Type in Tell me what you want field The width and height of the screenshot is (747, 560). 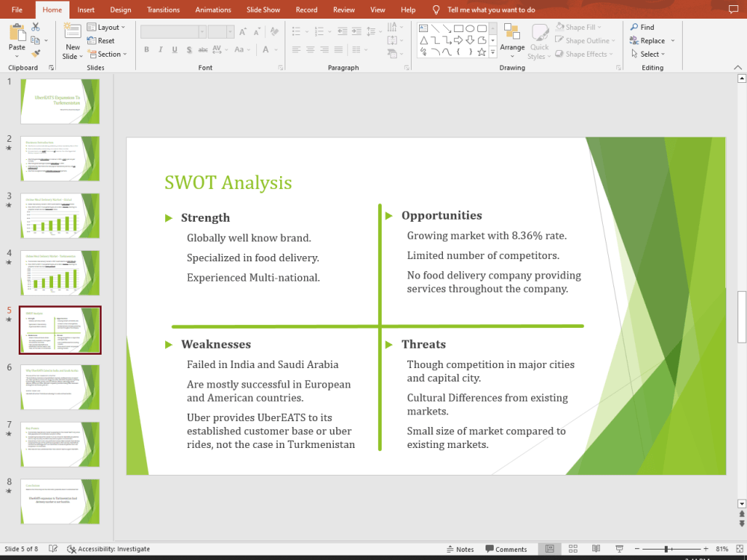(x=491, y=10)
